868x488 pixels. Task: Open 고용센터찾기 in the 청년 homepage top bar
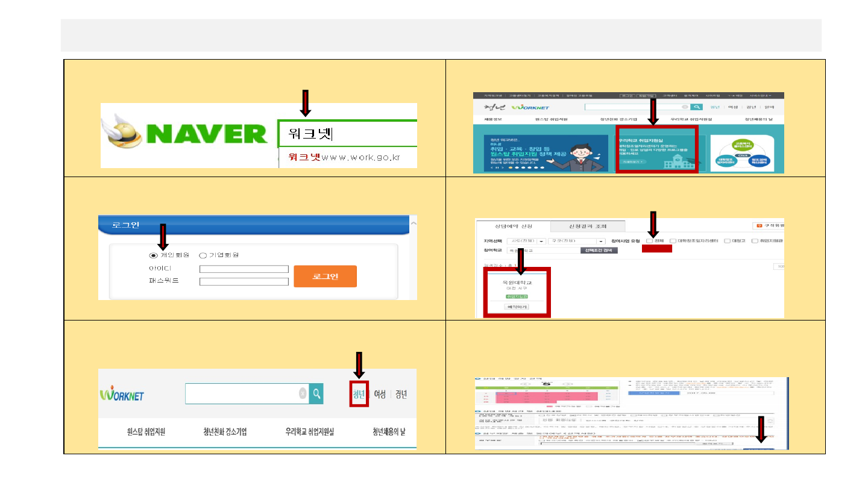click(x=520, y=96)
